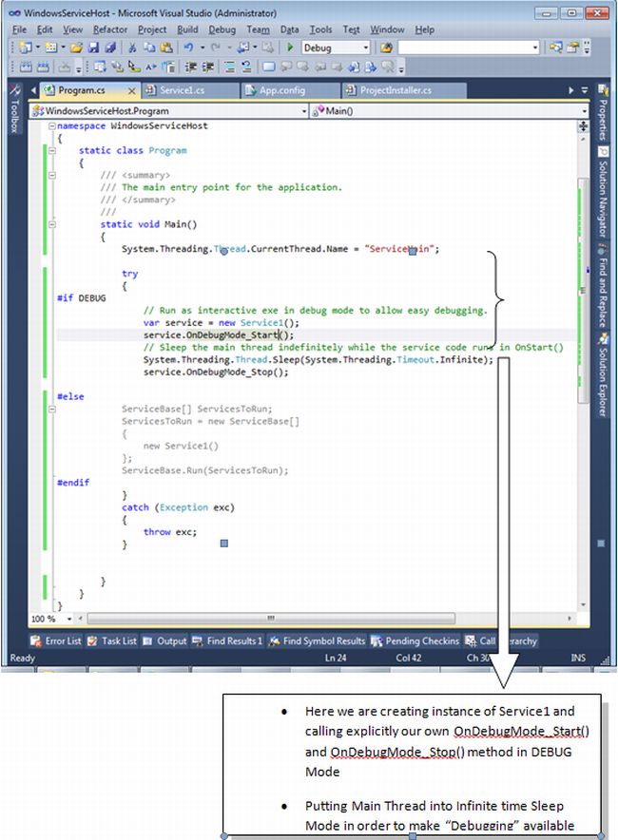
Task: Open the Toolbox side panel
Action: click(15, 108)
